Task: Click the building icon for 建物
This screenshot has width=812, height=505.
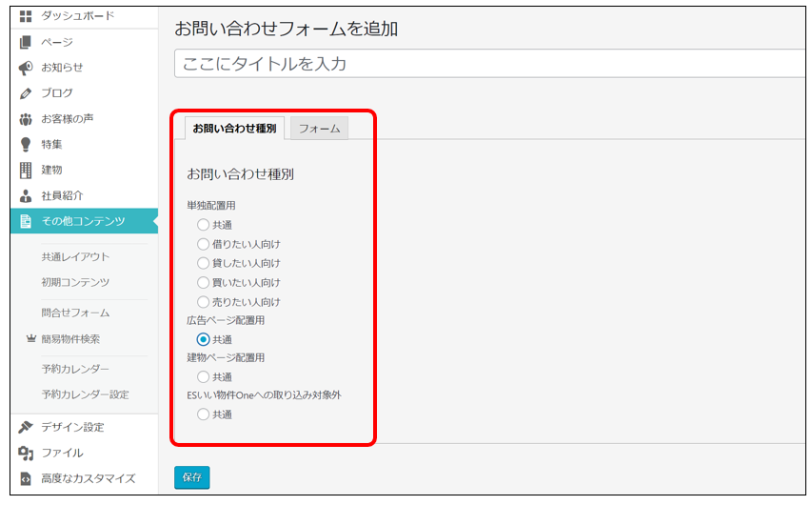Action: [26, 170]
